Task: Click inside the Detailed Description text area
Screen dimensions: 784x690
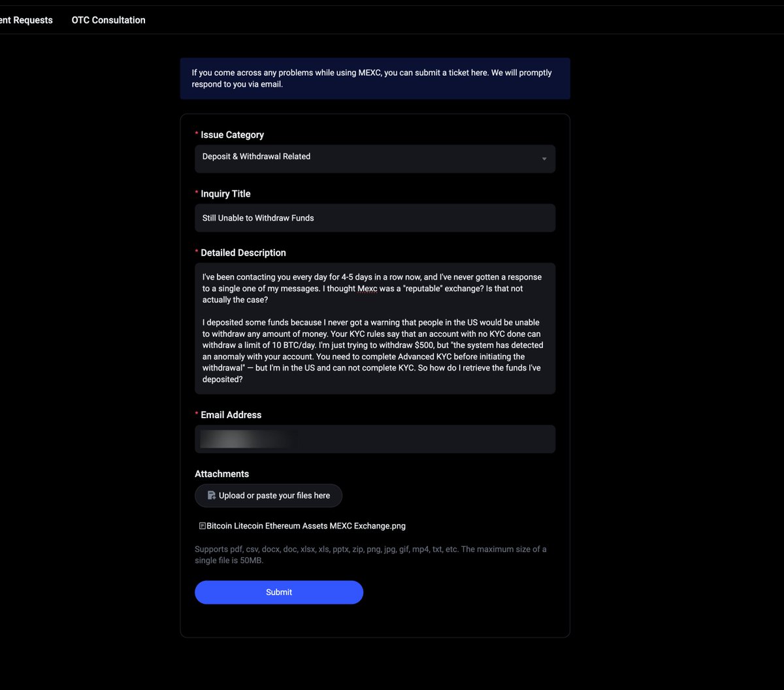Action: point(375,329)
